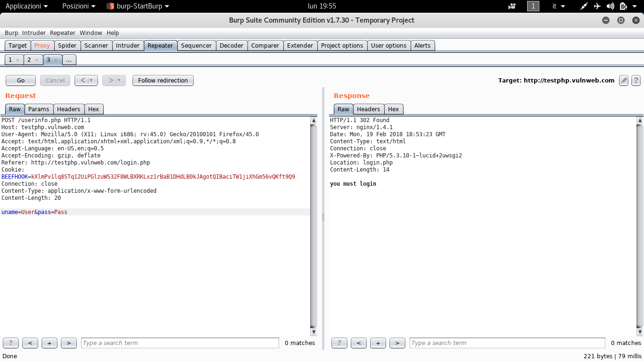Select Repeater sub-tab 1
Image resolution: width=644 pixels, height=362 pixels.
point(10,60)
